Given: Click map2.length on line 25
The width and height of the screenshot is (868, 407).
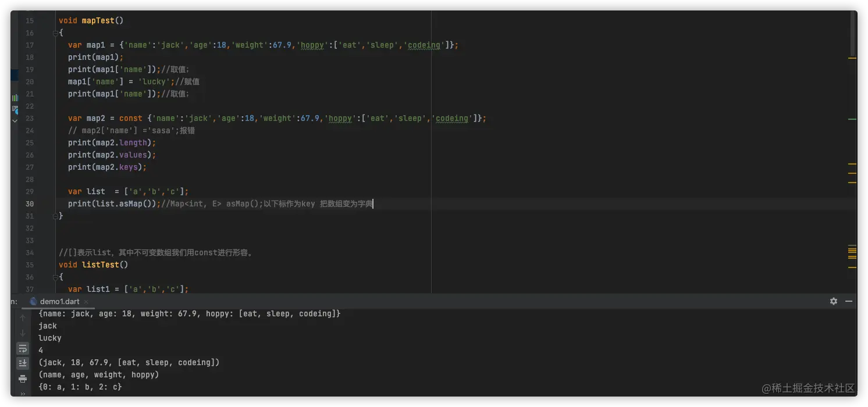Looking at the screenshot, I should click(122, 142).
